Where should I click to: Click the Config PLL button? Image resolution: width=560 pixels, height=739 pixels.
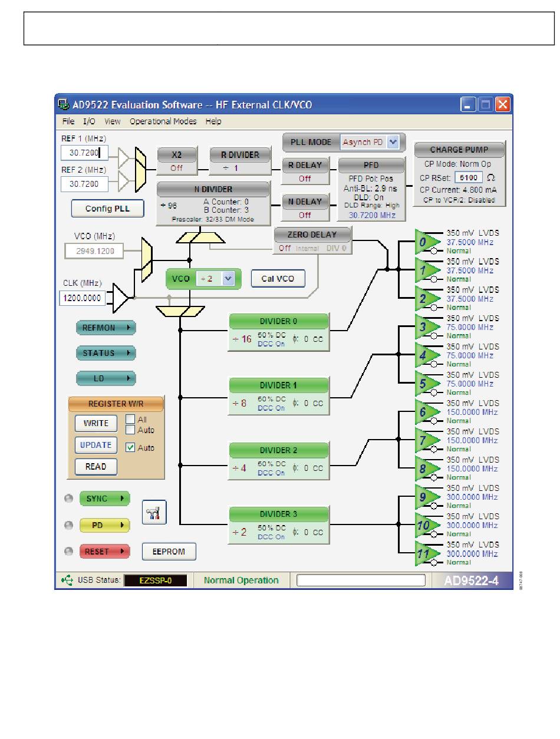coord(107,209)
